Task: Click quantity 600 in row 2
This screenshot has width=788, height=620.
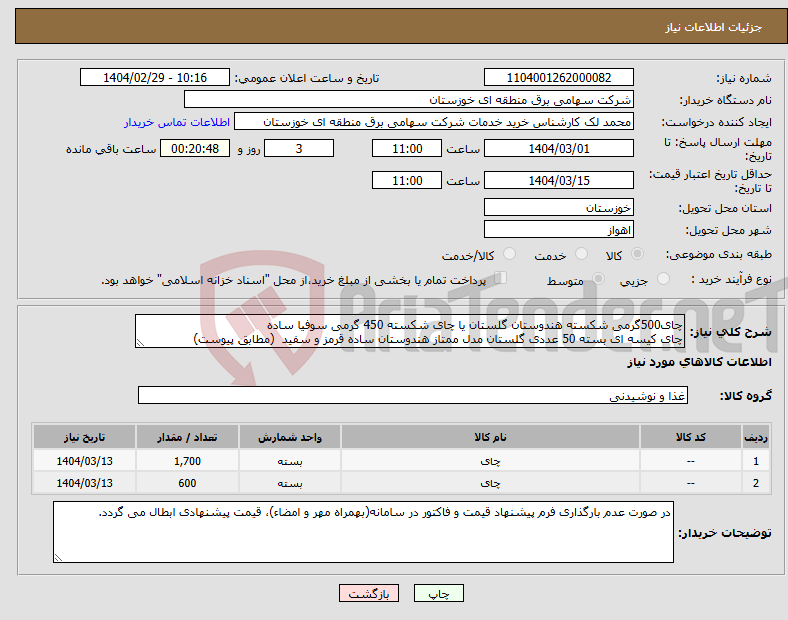Action: point(187,483)
